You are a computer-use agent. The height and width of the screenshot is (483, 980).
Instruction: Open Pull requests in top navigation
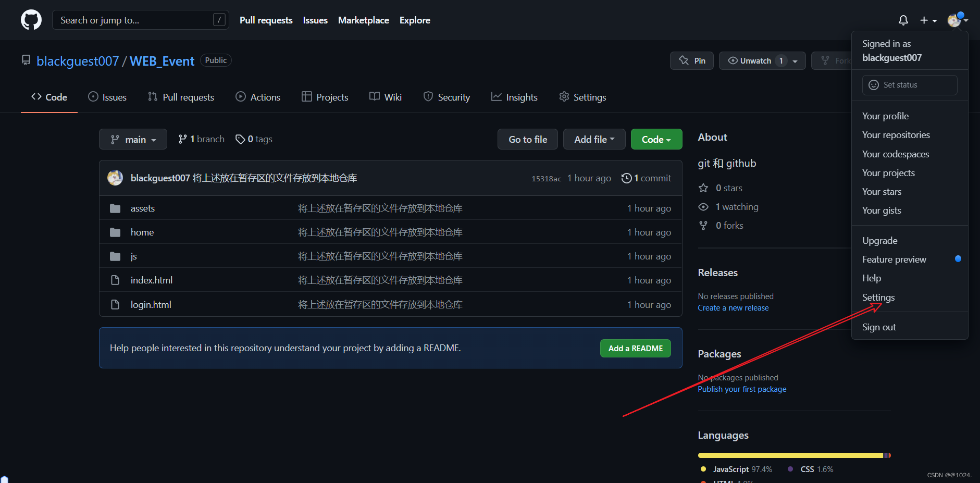[266, 20]
